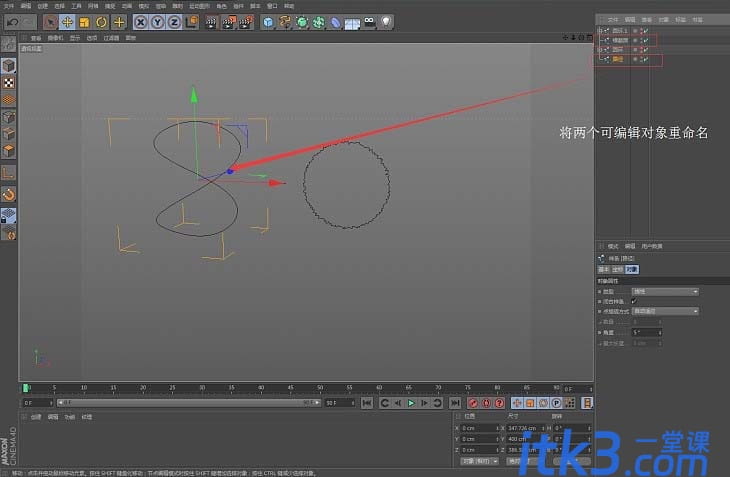This screenshot has width=730, height=477.
Task: Open the spline type dropdown
Action: [x=665, y=291]
